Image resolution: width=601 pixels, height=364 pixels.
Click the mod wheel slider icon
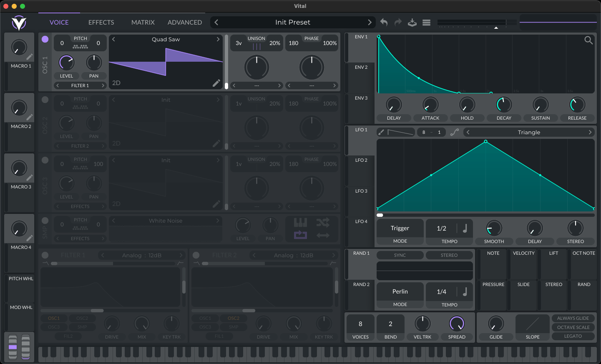26,347
